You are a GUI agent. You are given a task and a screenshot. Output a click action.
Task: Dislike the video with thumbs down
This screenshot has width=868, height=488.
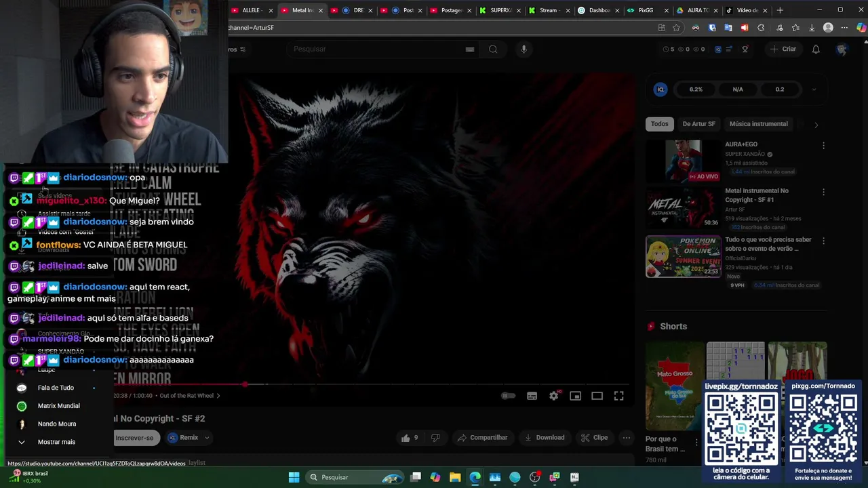[x=435, y=438]
